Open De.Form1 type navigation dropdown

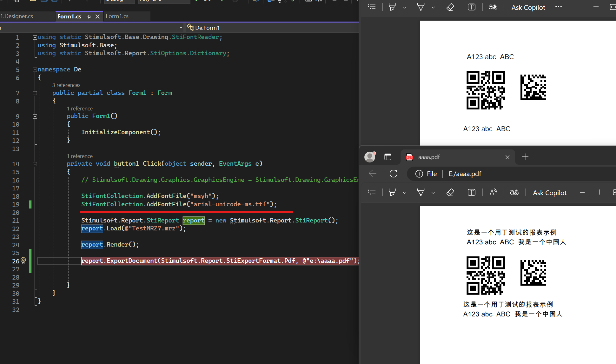coord(273,28)
